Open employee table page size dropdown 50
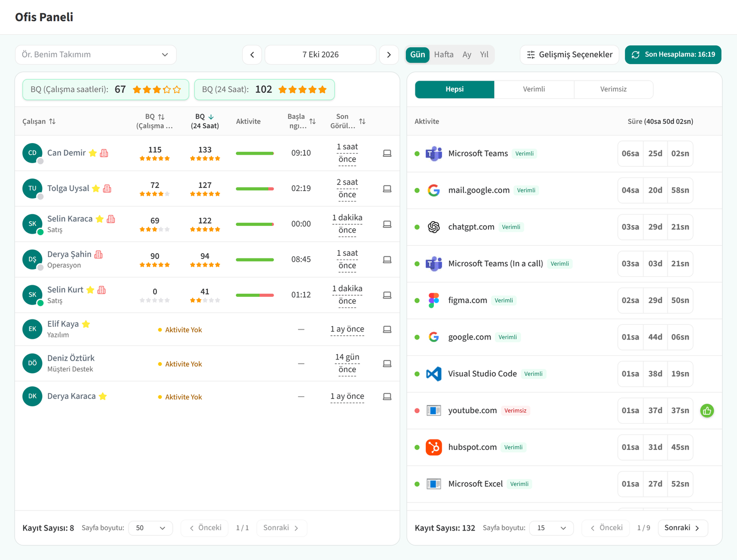The width and height of the screenshot is (737, 560). tap(151, 528)
